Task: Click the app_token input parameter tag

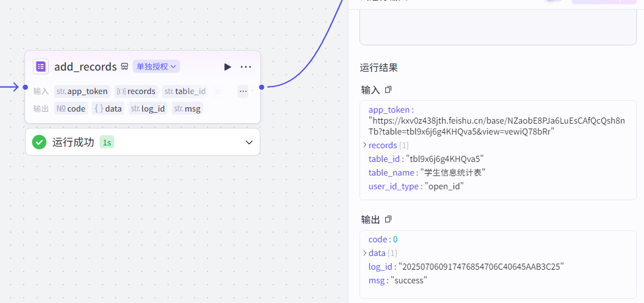Action: click(82, 91)
